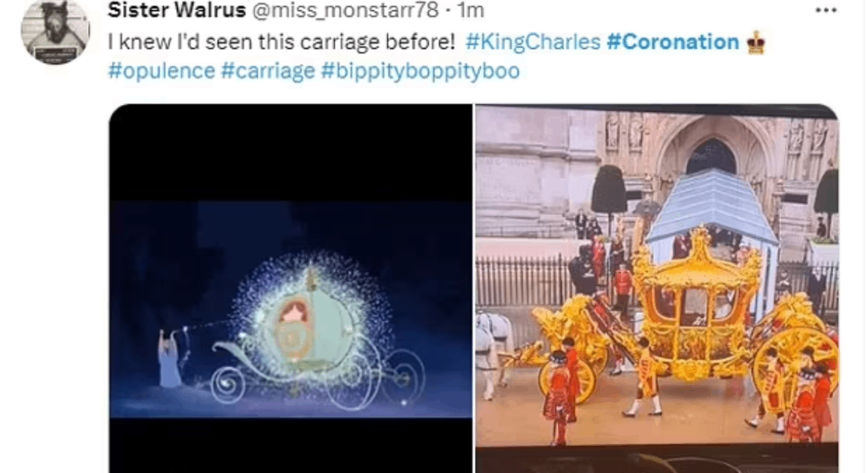
Task: Visit the @miss_monstarr78 handle
Action: coord(346,10)
